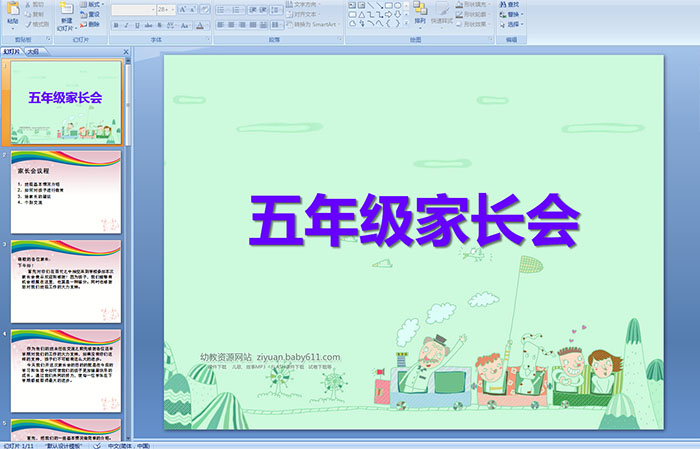The width and height of the screenshot is (700, 449).
Task: Open the line spacing dropdown
Action: tap(276, 9)
